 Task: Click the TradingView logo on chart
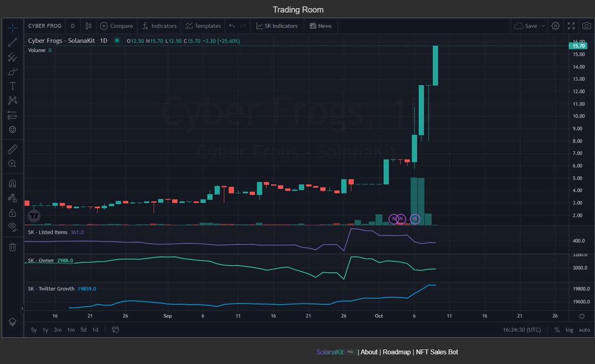point(34,216)
